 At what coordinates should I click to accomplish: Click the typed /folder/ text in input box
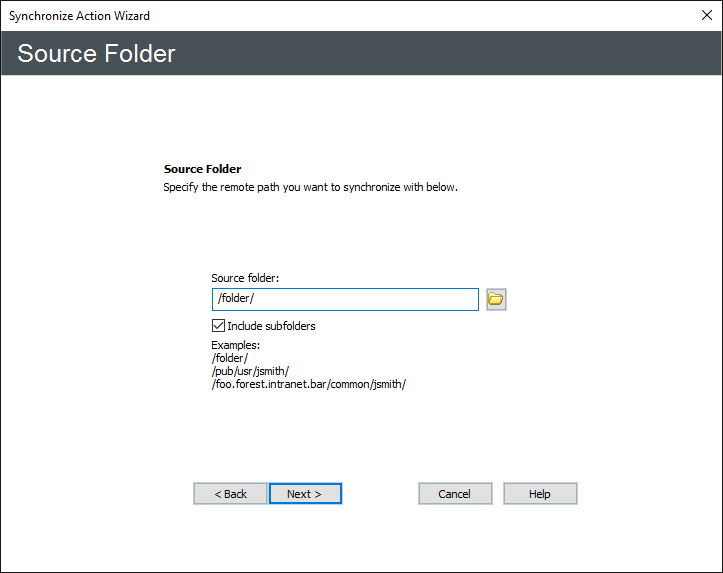pos(237,299)
